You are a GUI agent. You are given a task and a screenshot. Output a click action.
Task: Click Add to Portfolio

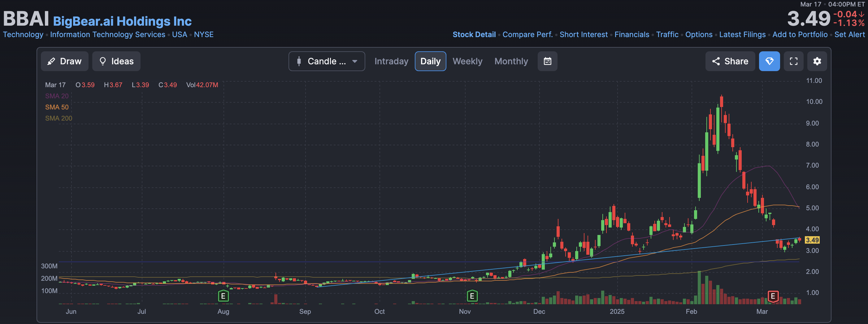[x=800, y=35]
